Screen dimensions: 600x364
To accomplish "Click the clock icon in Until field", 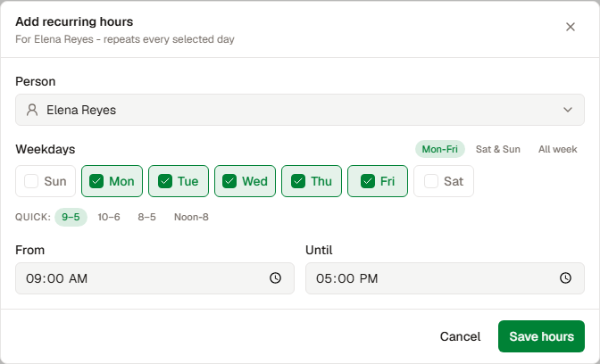I will 565,278.
